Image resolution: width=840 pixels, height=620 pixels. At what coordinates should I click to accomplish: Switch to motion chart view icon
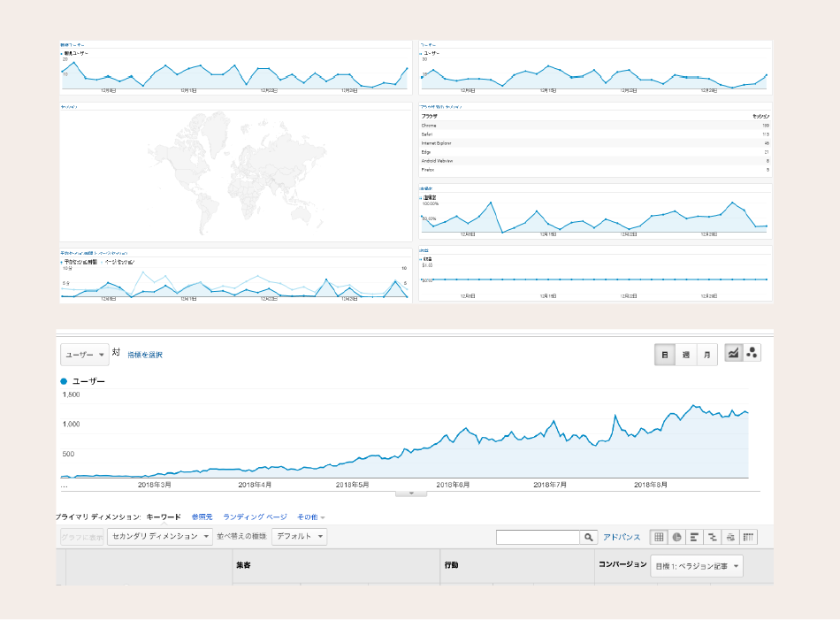752,354
